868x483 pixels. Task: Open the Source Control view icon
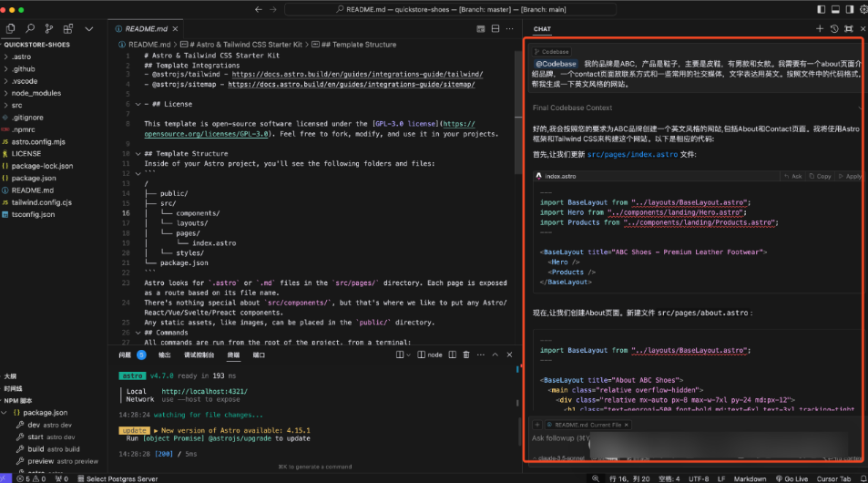(49, 28)
